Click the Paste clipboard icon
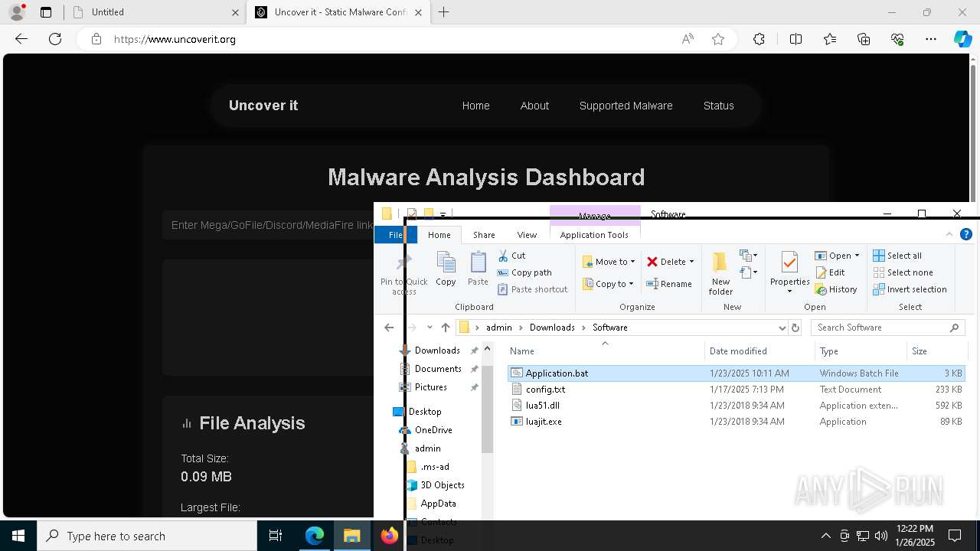The width and height of the screenshot is (980, 551). click(x=478, y=269)
